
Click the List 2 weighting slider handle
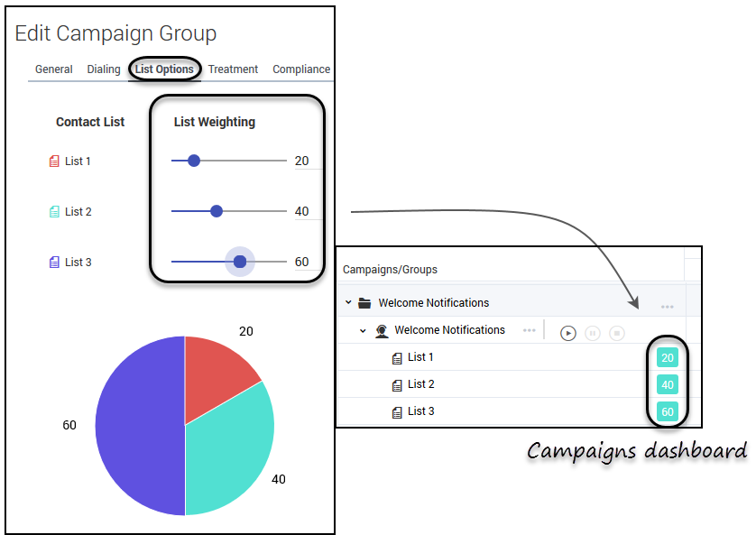217,211
